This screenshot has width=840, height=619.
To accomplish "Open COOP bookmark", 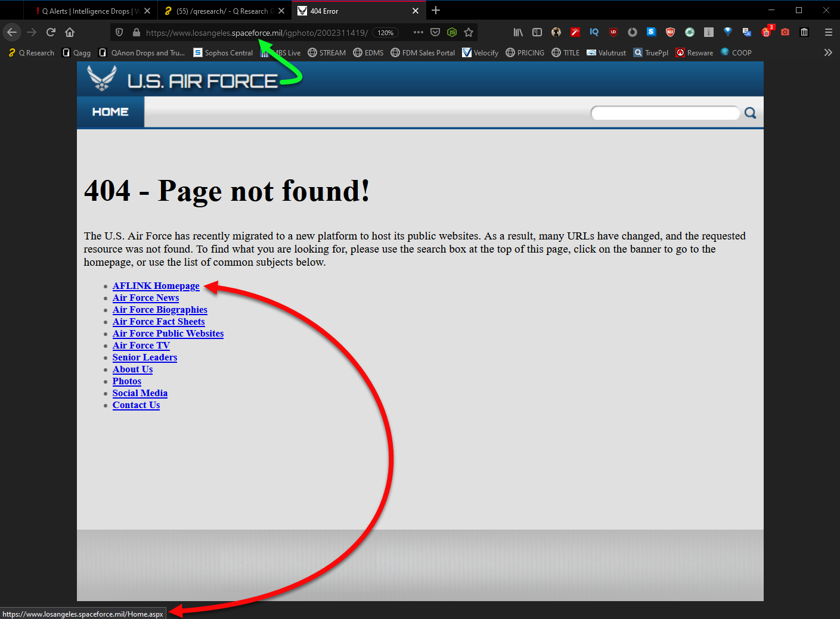I will pyautogui.click(x=736, y=52).
